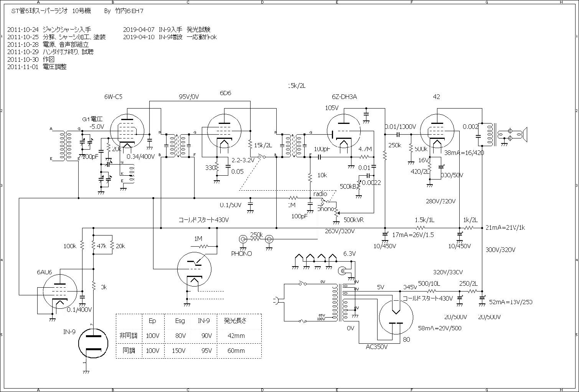Image resolution: width=579 pixels, height=392 pixels.
Task: Select the author text By 竹内6EH7
Action: tap(124, 11)
